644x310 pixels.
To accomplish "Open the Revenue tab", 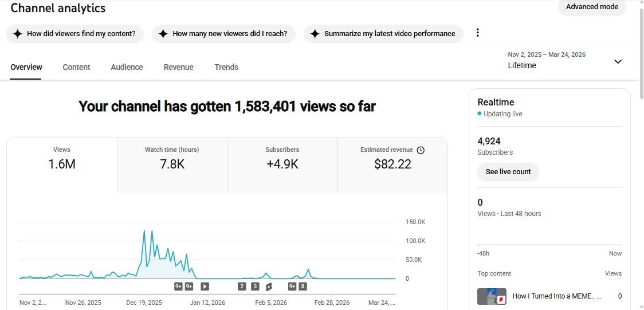I will [178, 67].
